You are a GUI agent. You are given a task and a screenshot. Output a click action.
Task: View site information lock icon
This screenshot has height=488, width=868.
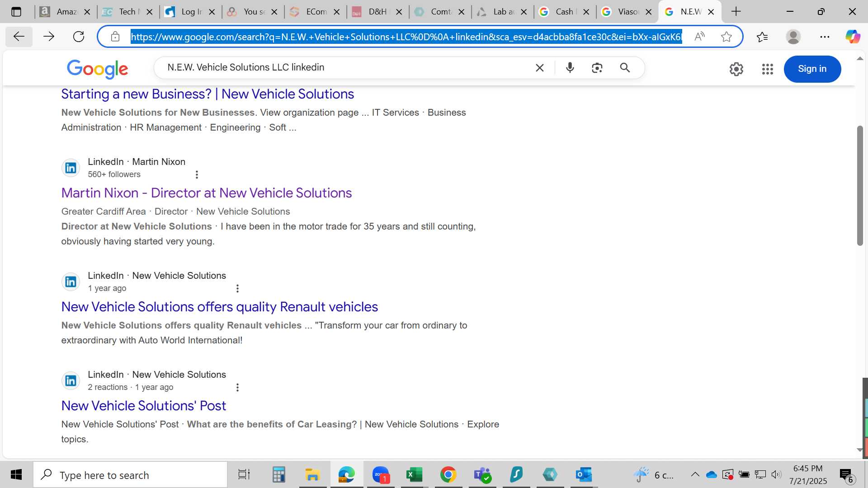[115, 37]
